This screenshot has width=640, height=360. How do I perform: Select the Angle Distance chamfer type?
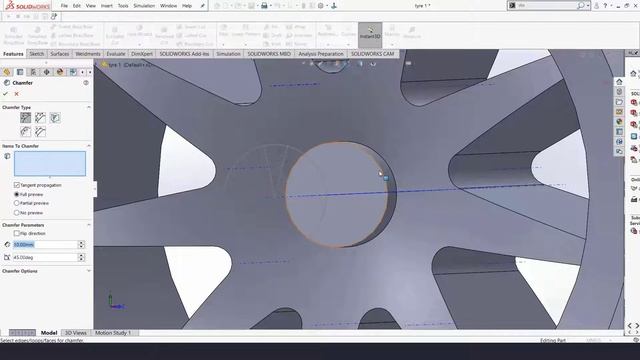pyautogui.click(x=25, y=118)
